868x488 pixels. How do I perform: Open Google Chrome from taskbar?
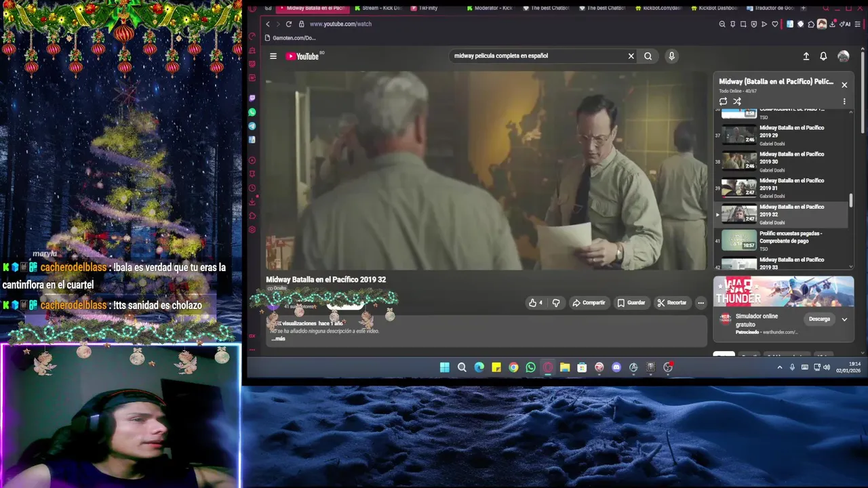point(513,367)
